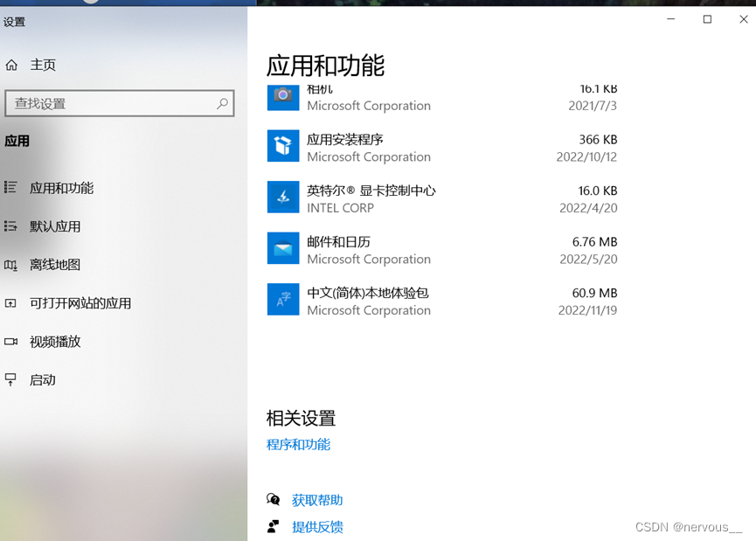The height and width of the screenshot is (541, 756).
Task: Click the 366 KB size value
Action: point(598,139)
